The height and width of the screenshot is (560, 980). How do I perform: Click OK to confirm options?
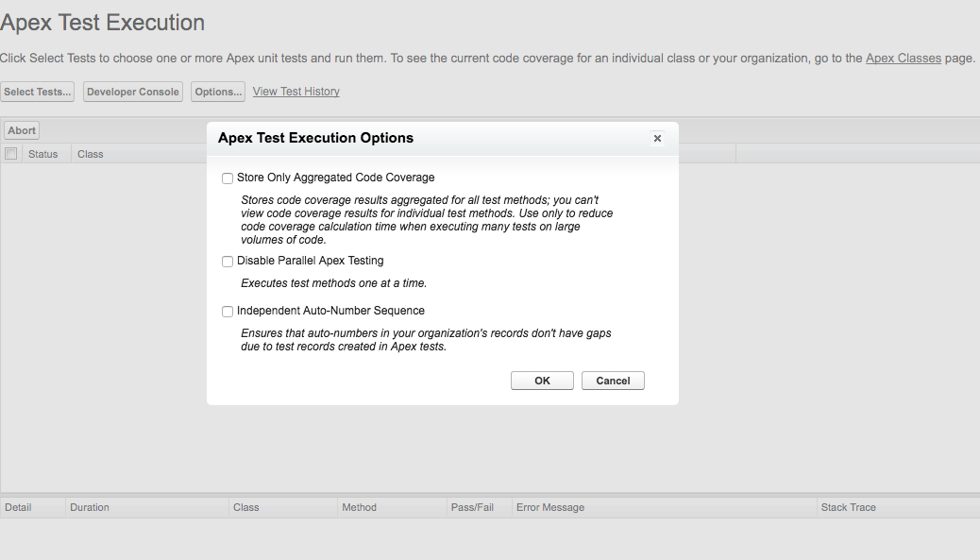point(542,381)
